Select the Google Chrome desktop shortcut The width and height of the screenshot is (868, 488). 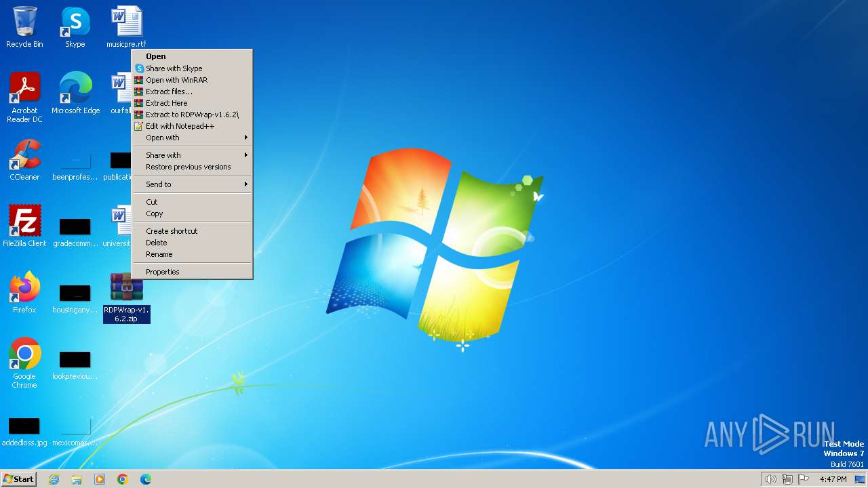click(24, 363)
